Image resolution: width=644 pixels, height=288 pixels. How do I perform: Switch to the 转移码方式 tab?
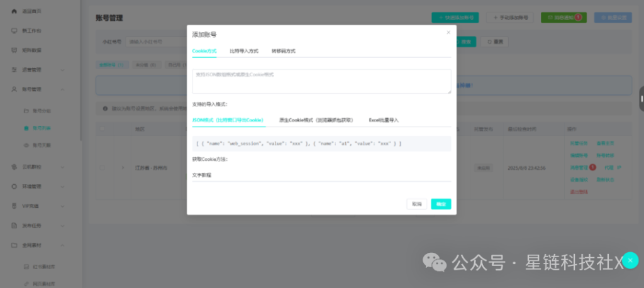point(284,51)
